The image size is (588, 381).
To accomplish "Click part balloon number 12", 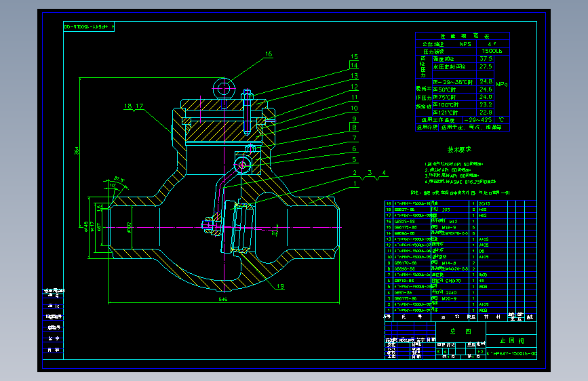I will point(354,86).
